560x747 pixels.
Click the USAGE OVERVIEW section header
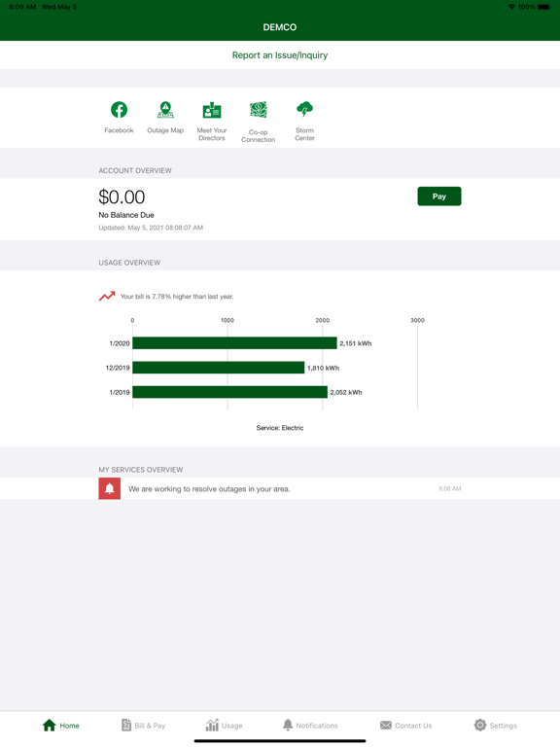[x=129, y=263]
